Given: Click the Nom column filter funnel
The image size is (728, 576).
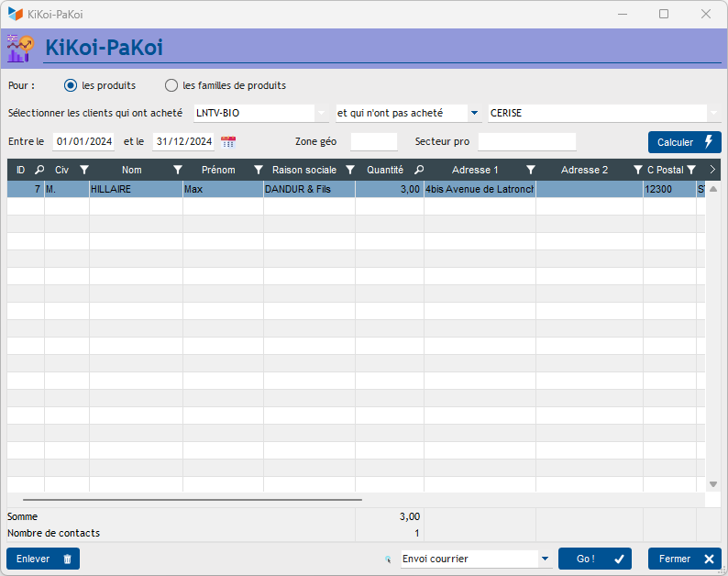Looking at the screenshot, I should (177, 170).
